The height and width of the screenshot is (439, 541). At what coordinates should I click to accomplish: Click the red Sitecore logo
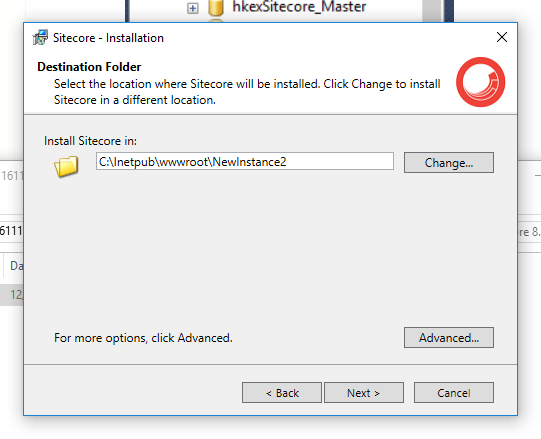(x=481, y=82)
